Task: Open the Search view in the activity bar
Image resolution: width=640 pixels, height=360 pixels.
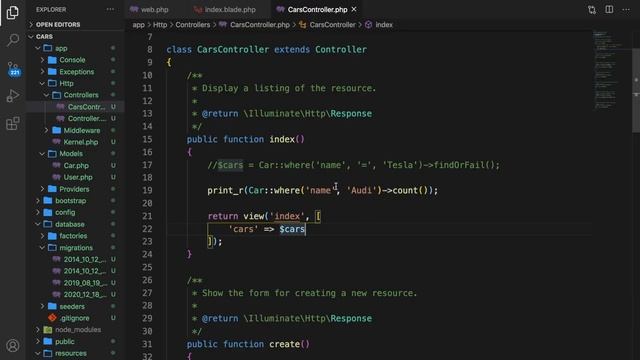Action: click(x=13, y=40)
